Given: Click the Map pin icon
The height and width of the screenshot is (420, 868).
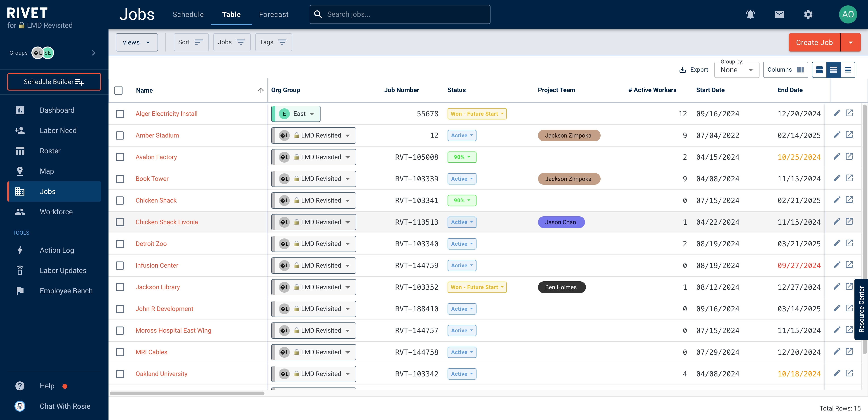Looking at the screenshot, I should click(20, 171).
